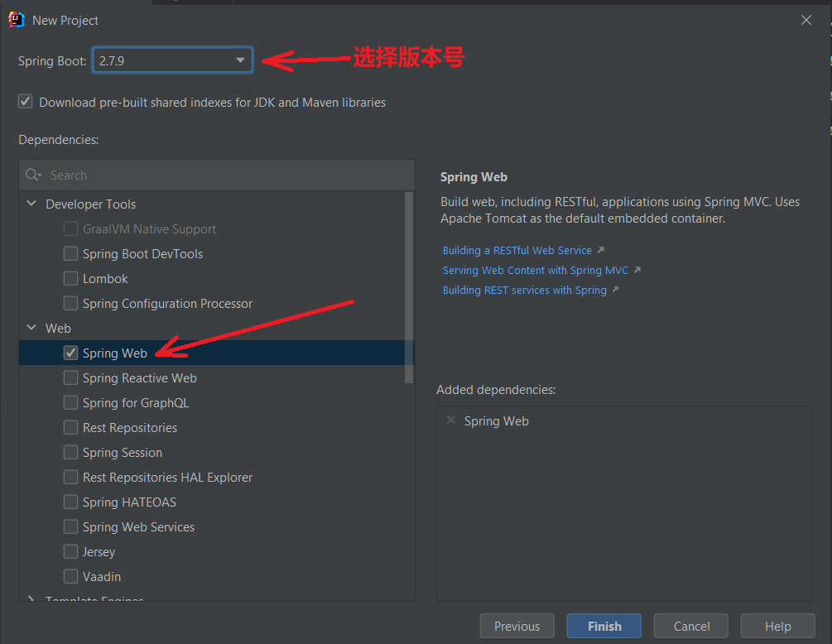Select the Spring Boot DevTools label
Viewport: 832px width, 644px height.
tap(142, 253)
